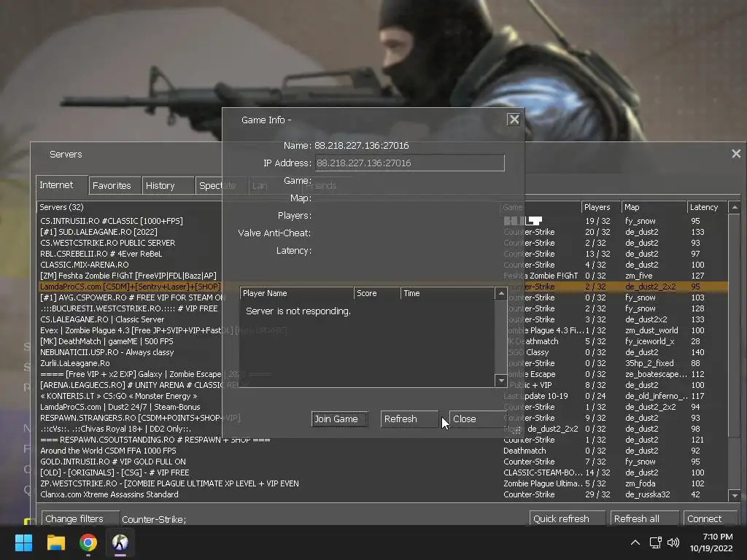Click the Connect button

click(710, 518)
